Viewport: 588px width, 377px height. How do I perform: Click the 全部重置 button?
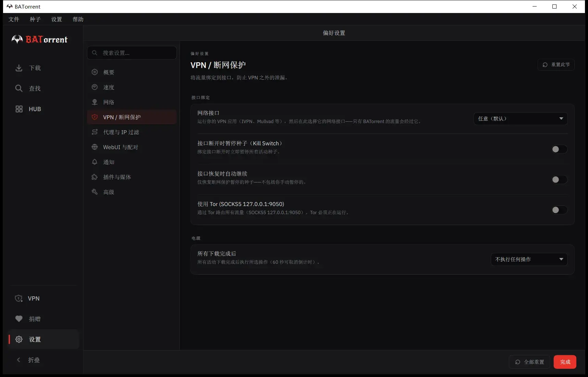pos(529,362)
